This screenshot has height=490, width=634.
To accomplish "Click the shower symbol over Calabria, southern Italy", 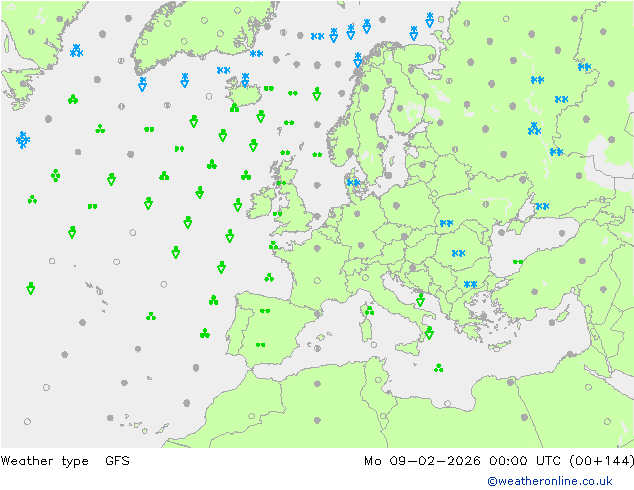I will tap(429, 333).
